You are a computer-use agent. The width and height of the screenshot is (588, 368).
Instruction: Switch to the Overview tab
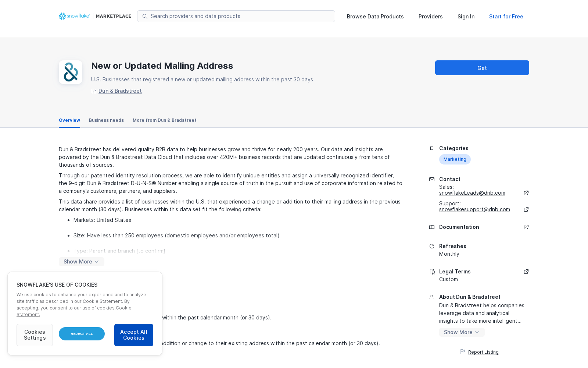tap(69, 120)
